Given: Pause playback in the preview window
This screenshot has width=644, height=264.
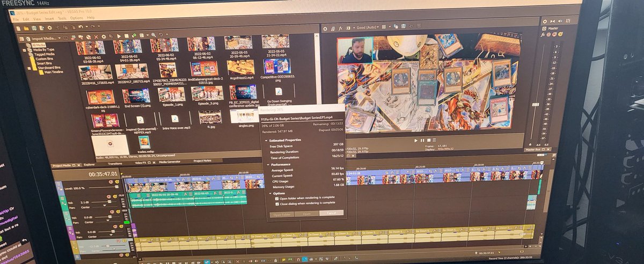Looking at the screenshot, I should click(x=422, y=141).
